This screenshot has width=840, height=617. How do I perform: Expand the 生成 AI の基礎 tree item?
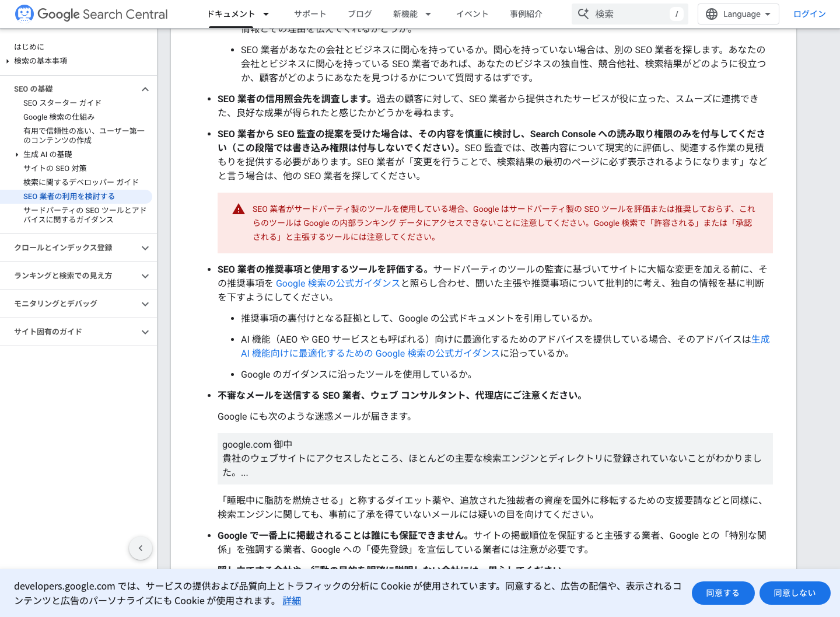pyautogui.click(x=17, y=155)
